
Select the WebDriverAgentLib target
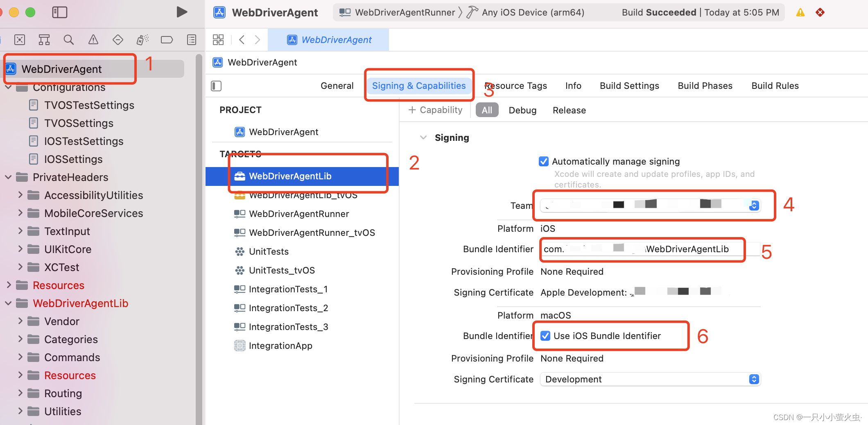[302, 176]
